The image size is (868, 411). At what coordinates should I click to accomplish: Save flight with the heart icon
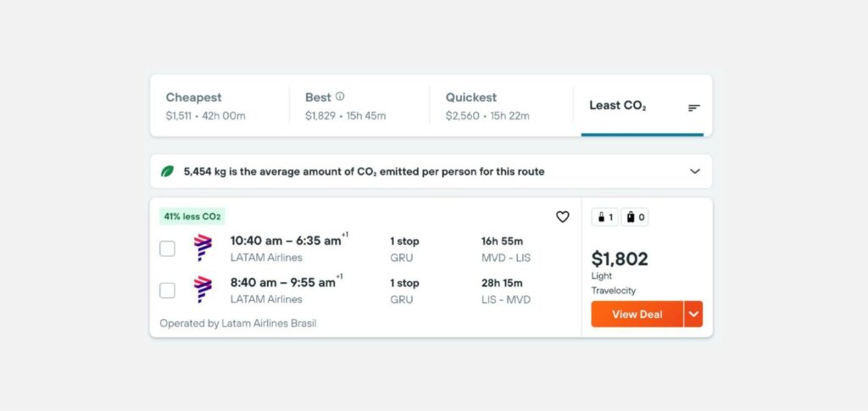[563, 217]
